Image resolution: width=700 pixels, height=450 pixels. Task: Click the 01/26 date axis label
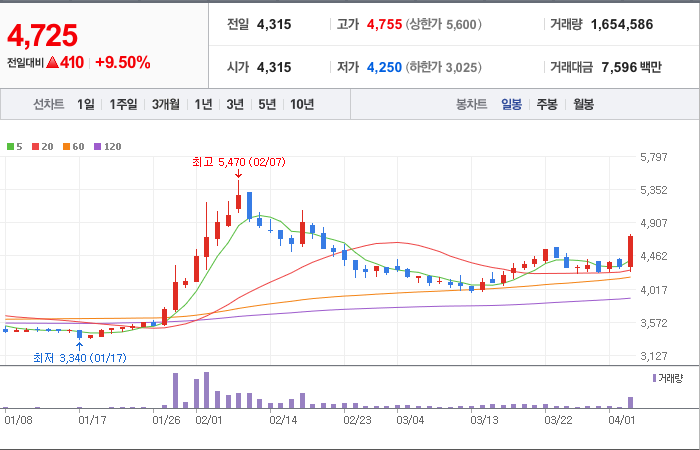tap(167, 420)
